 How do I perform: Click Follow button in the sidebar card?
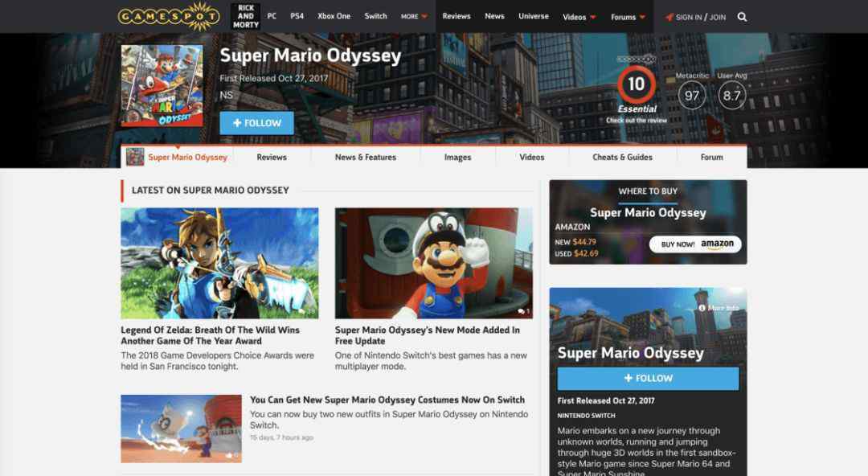pos(648,379)
